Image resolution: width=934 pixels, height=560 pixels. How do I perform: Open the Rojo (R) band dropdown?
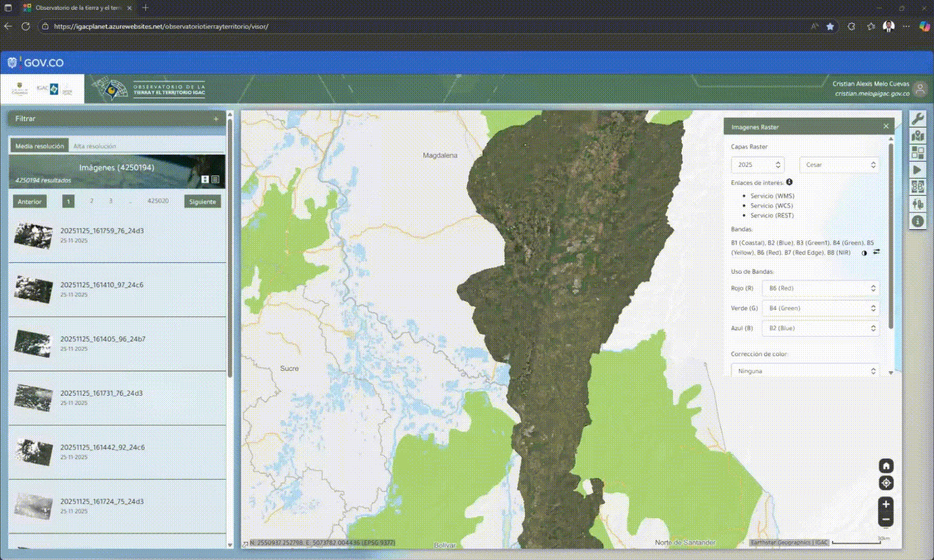pyautogui.click(x=820, y=288)
